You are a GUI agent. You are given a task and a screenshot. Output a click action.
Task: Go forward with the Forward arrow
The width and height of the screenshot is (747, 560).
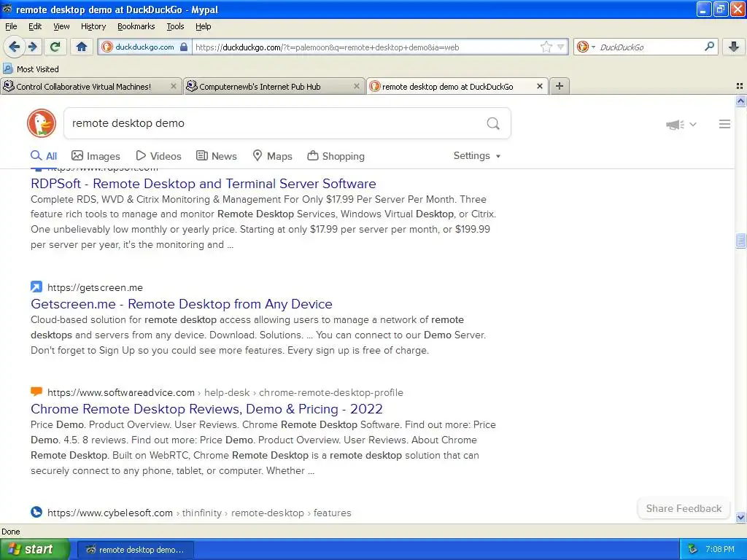[32, 47]
